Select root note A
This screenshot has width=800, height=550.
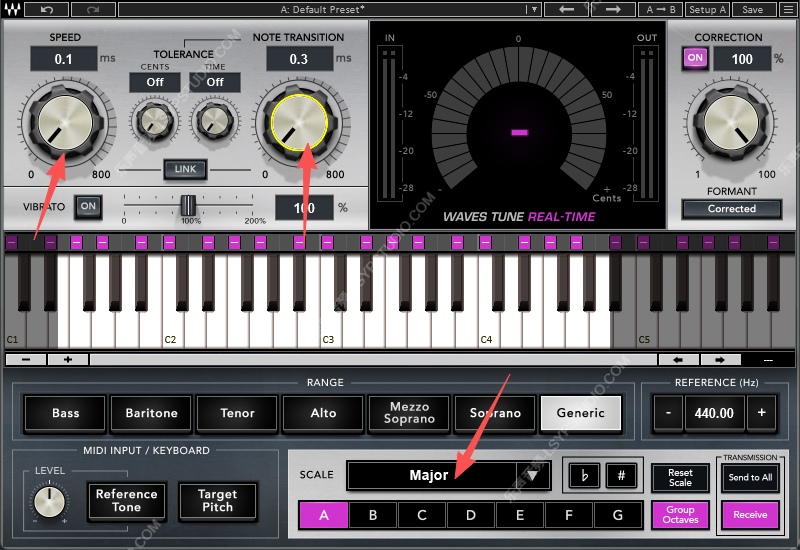(x=323, y=515)
